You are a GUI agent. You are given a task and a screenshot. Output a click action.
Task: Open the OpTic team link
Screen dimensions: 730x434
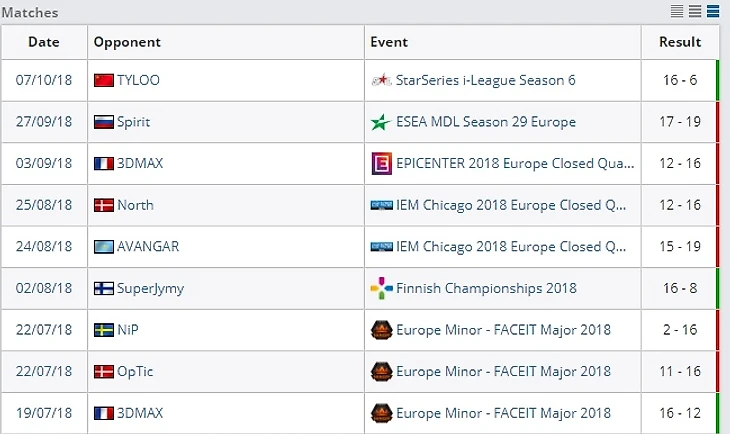(134, 371)
